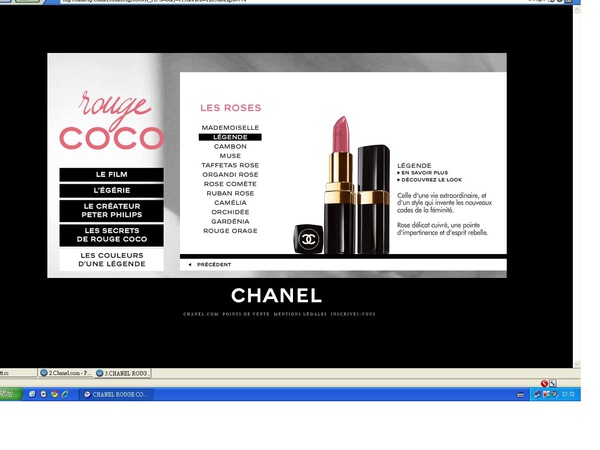The image size is (600, 450).
Task: Select the RUBAN ROSE shade
Action: click(x=230, y=193)
